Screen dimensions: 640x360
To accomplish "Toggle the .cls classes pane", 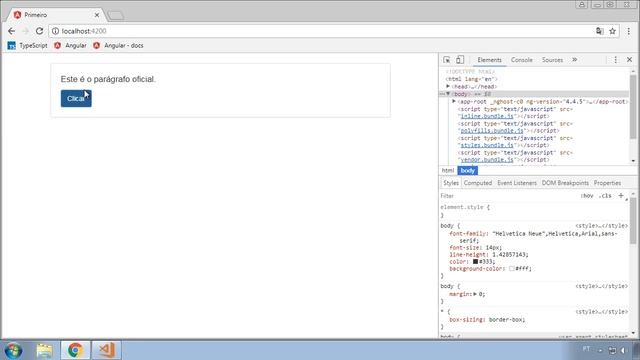I will click(605, 196).
